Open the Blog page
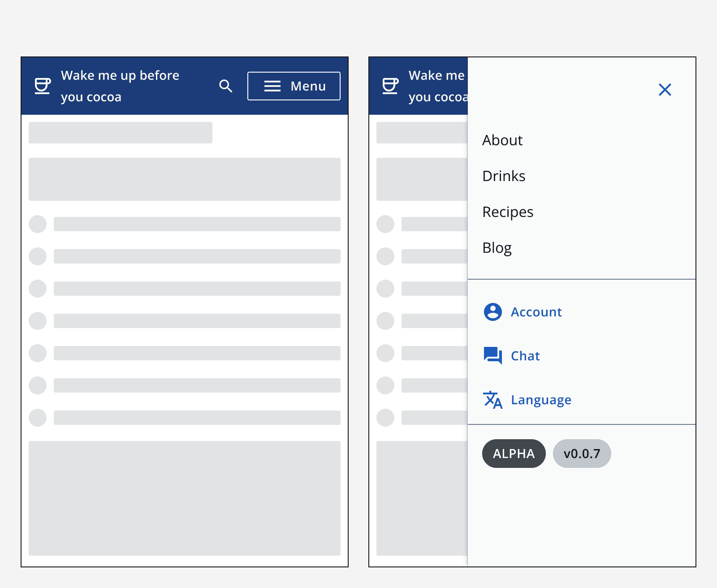The height and width of the screenshot is (588, 717). pyautogui.click(x=497, y=247)
